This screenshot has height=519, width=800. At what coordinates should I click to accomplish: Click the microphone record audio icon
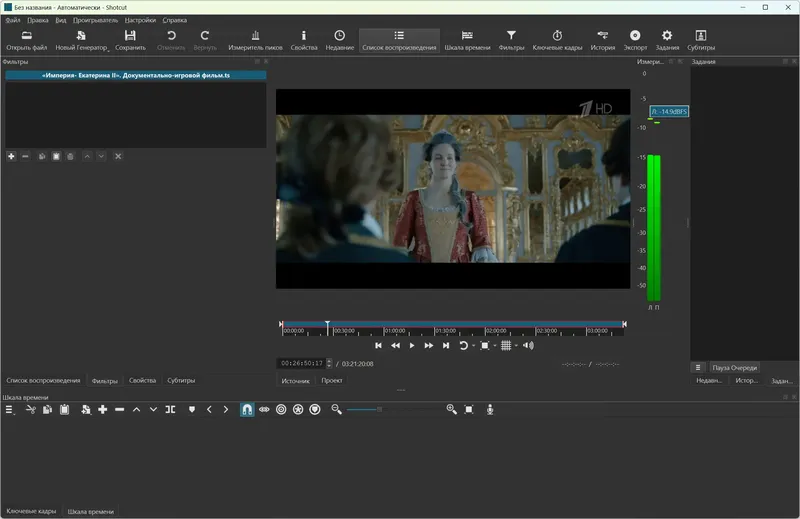[x=490, y=409]
